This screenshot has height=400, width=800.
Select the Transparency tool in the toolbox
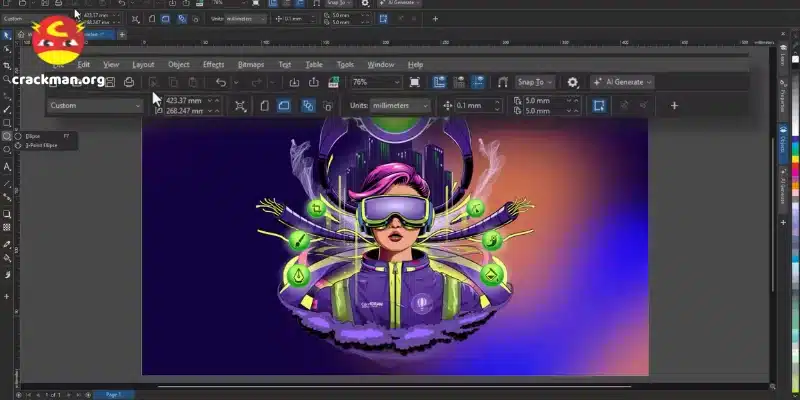point(7,227)
